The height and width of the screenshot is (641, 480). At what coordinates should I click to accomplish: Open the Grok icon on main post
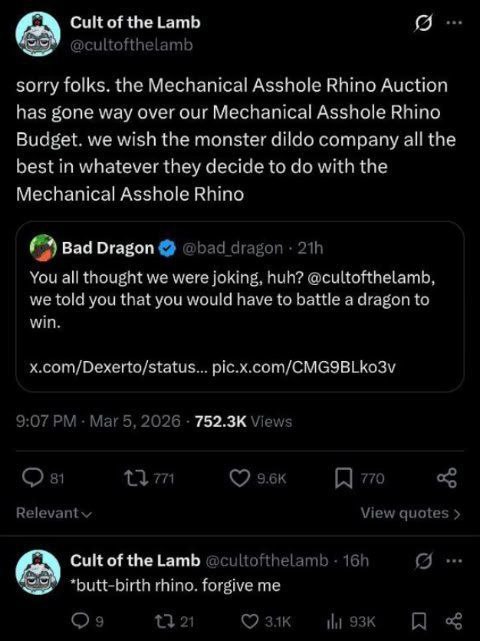point(423,24)
